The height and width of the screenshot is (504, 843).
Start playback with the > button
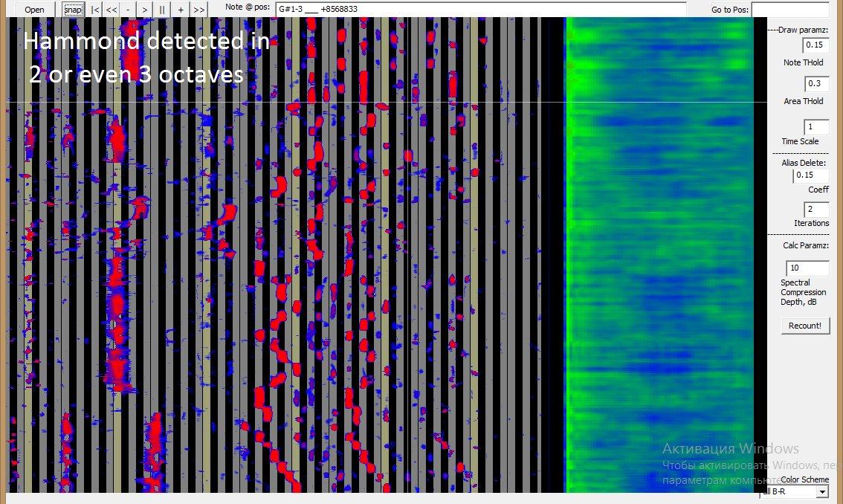point(145,9)
